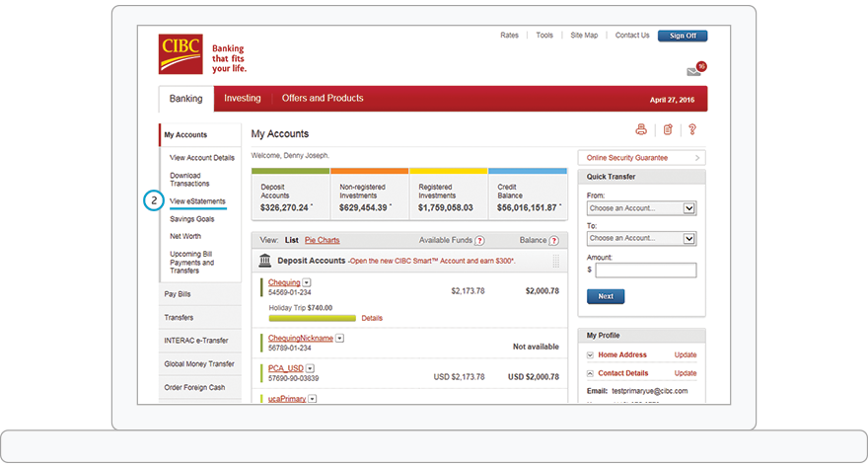
Task: Click Update for Contact Details
Action: click(686, 373)
